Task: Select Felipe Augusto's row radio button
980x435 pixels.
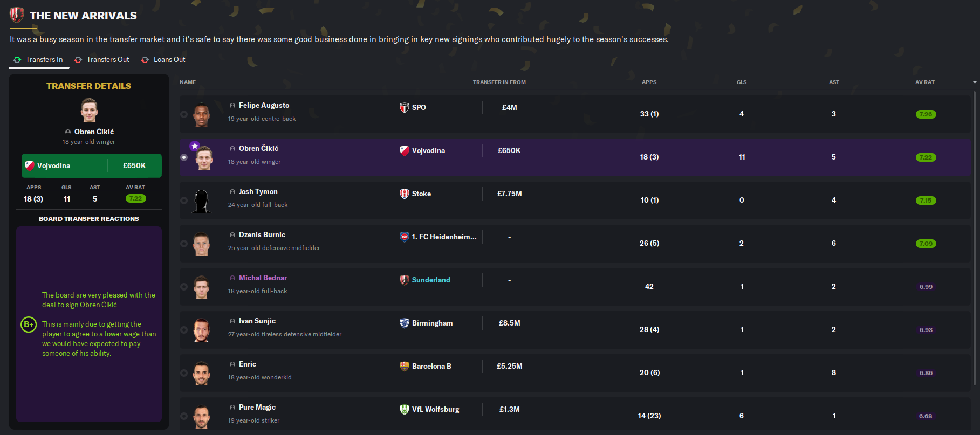Action: [184, 114]
